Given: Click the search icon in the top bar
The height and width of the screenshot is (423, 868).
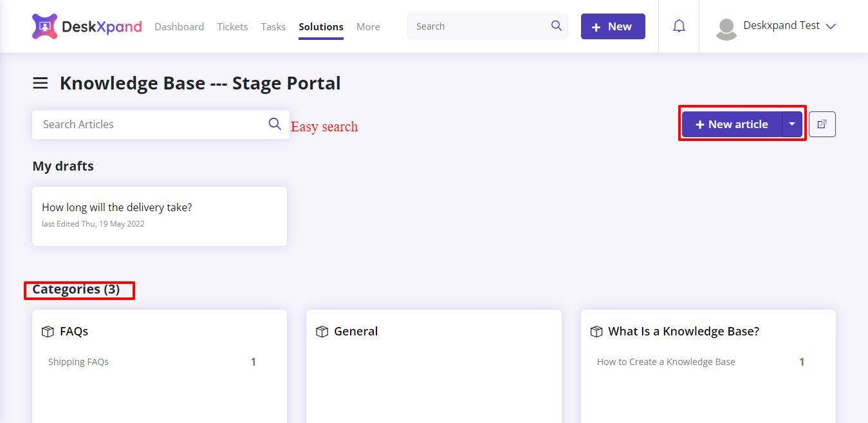Looking at the screenshot, I should point(555,26).
